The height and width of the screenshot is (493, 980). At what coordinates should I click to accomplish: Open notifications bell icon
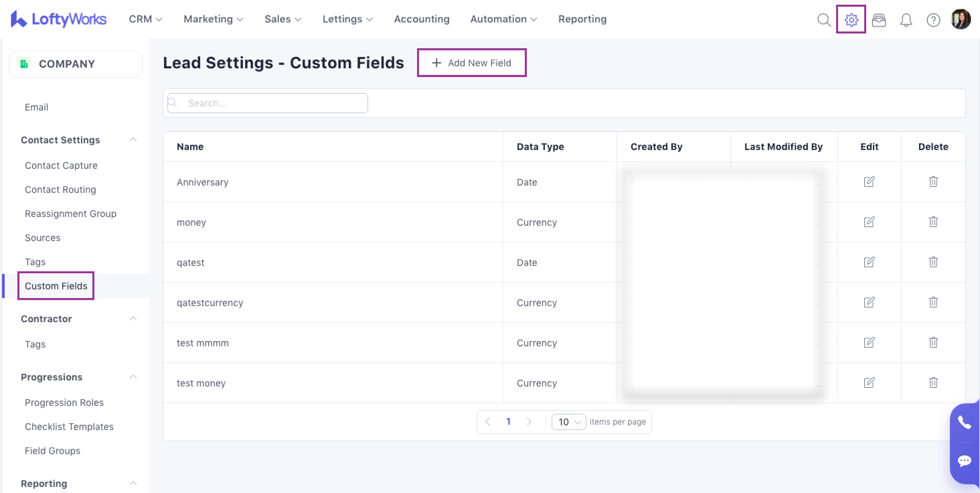906,19
